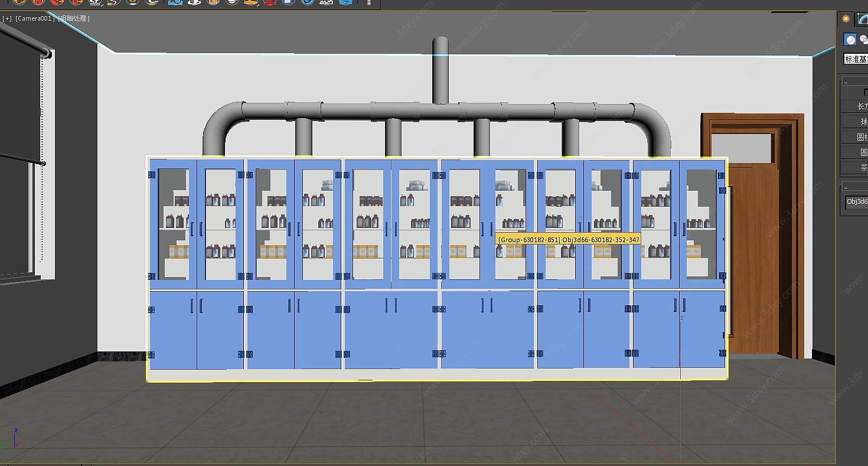
Task: Click the 茶壶 teapot primitive button
Action: point(856,168)
